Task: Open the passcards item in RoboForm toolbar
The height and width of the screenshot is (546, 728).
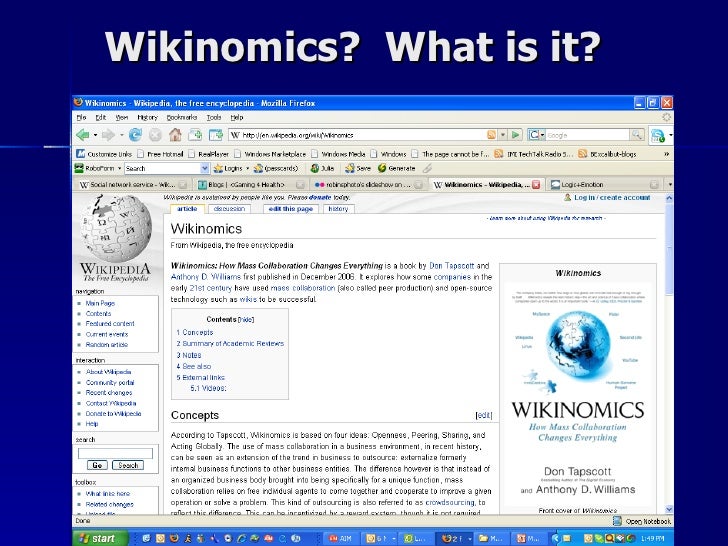Action: 276,168
